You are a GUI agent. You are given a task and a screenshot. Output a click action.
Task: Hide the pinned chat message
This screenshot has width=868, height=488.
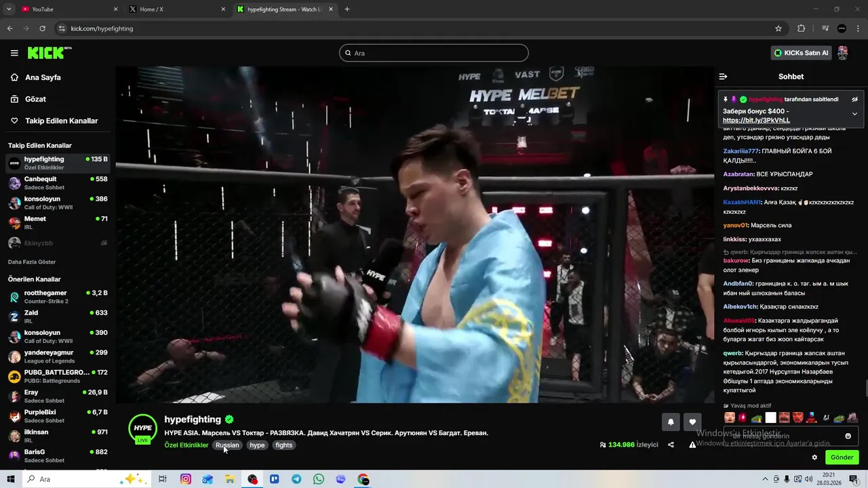(x=854, y=100)
